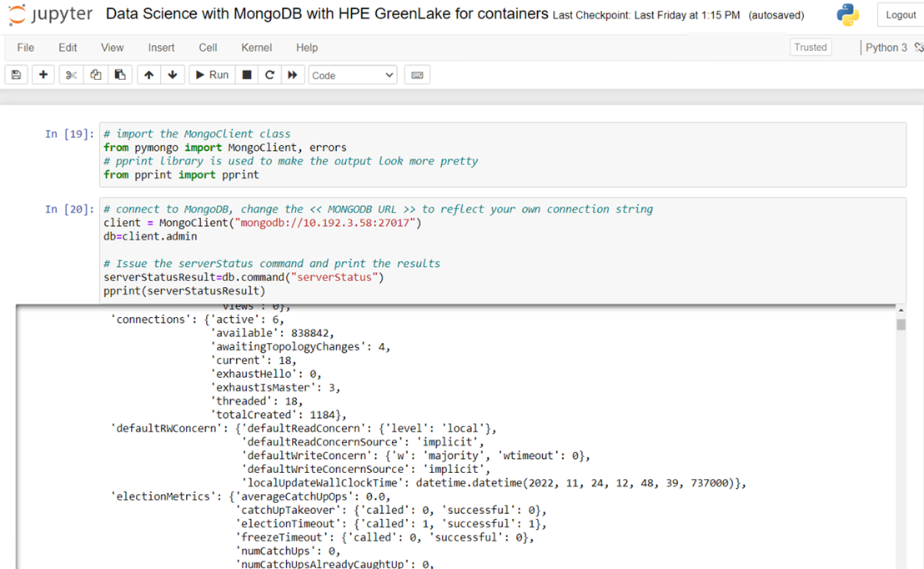Open the Edit menu
Screen dimensions: 924x569
(68, 48)
